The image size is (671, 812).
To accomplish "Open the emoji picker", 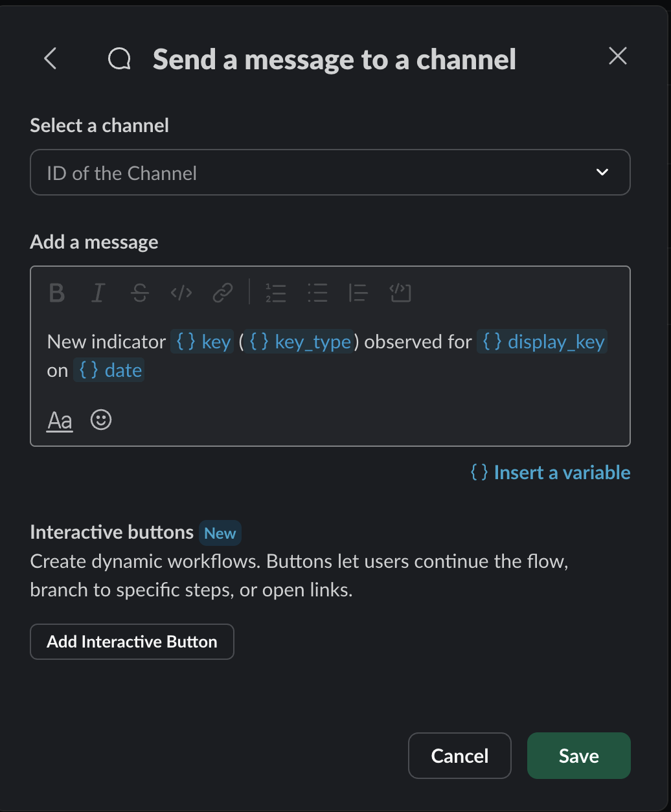I will (x=100, y=420).
